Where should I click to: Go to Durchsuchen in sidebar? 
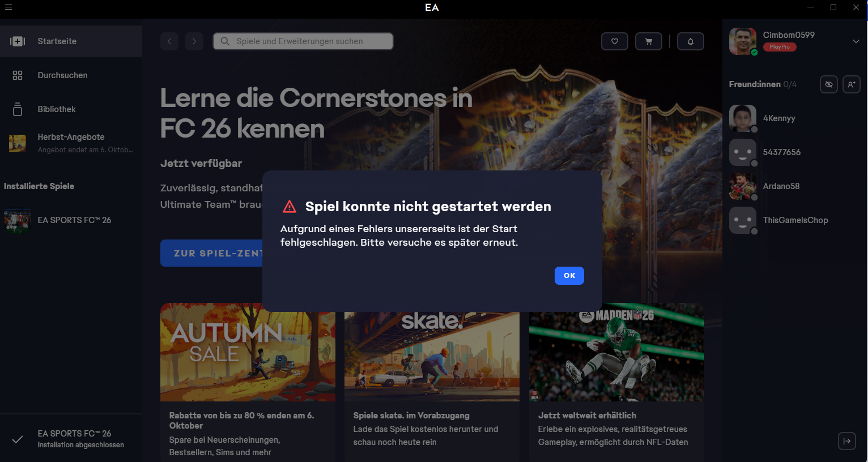click(x=62, y=75)
